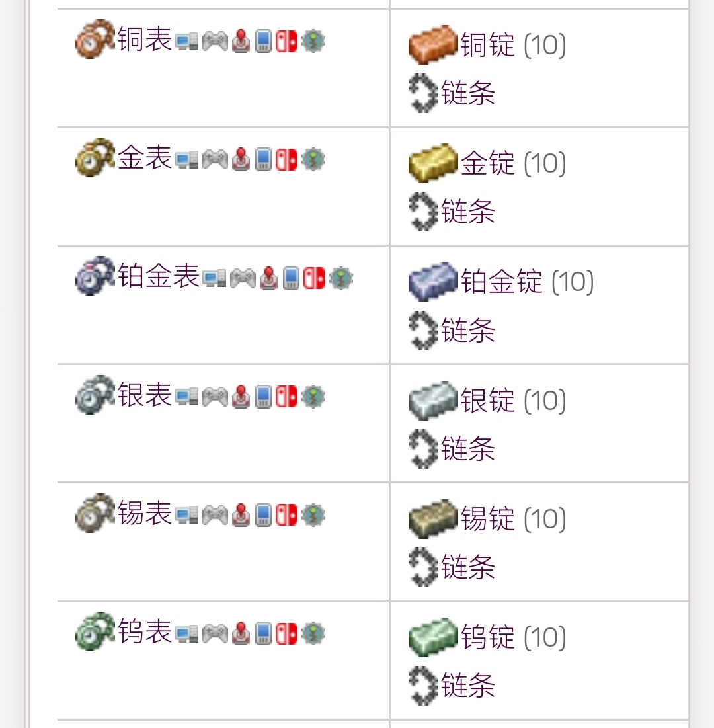This screenshot has height=728, width=714.
Task: Click the Platinum Watch item icon
Action: pos(95,276)
